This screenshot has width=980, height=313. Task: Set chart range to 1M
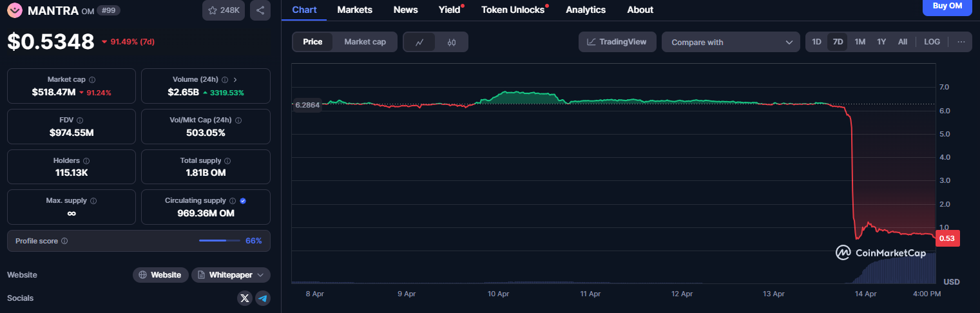click(x=860, y=42)
